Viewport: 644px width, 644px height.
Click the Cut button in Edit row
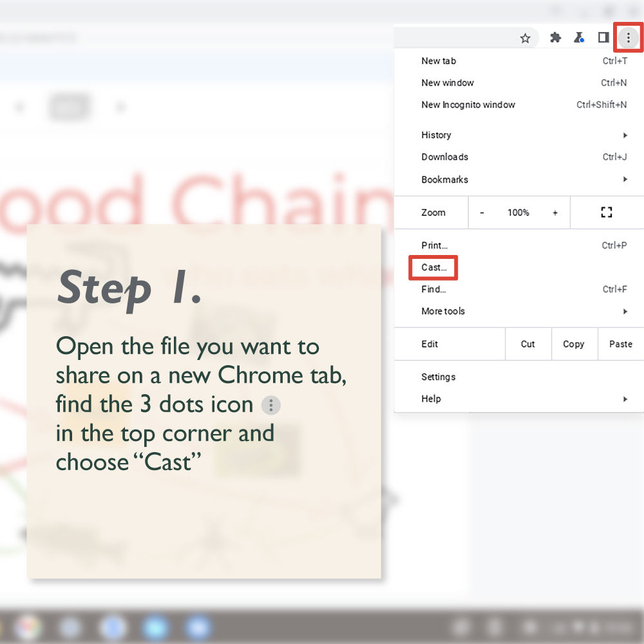pyautogui.click(x=528, y=344)
